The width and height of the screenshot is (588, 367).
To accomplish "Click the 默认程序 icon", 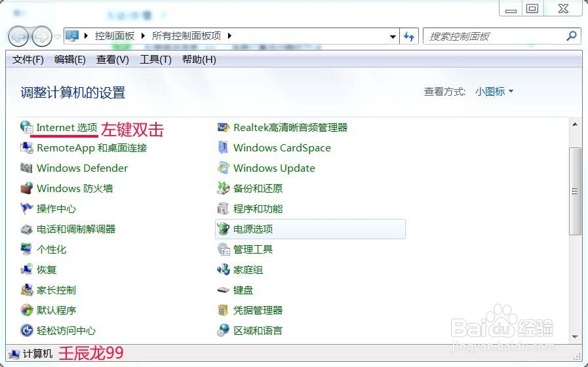I will coord(27,309).
